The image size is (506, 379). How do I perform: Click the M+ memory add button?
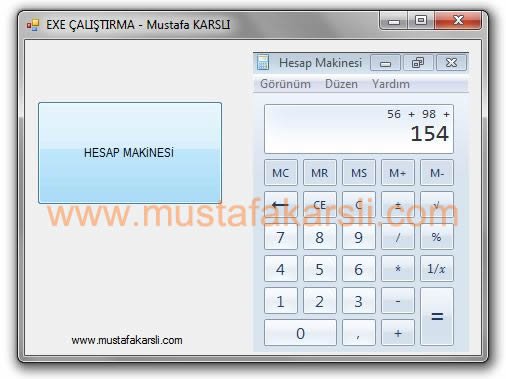pyautogui.click(x=398, y=173)
